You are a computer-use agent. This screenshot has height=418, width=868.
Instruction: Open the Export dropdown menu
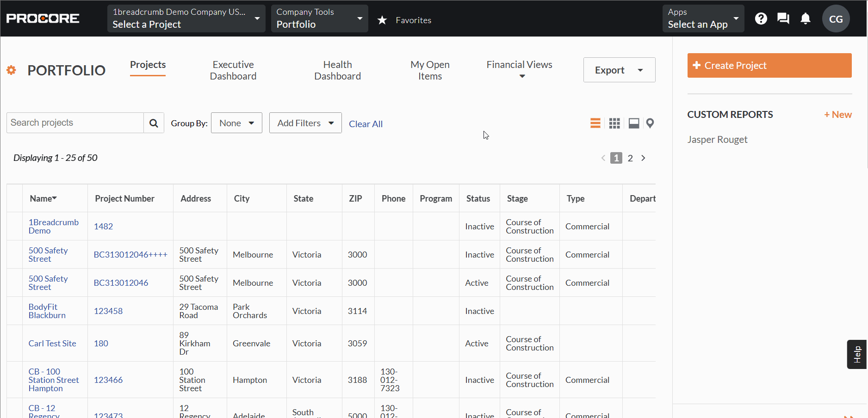tap(619, 70)
